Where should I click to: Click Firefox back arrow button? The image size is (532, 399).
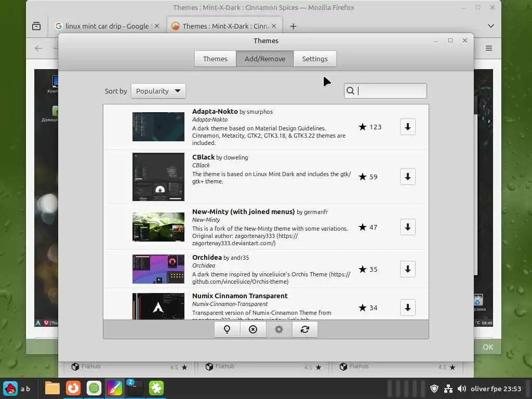click(x=38, y=48)
